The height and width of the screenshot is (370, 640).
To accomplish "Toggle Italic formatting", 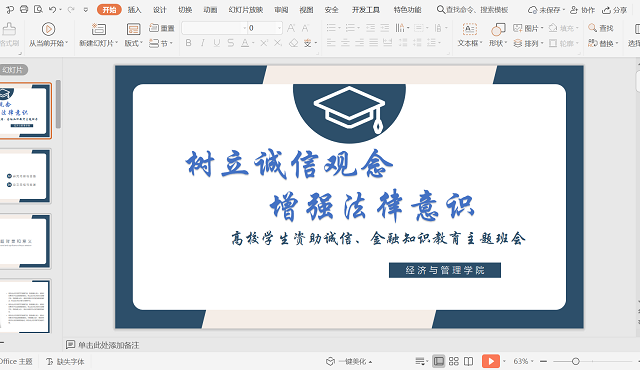I will coord(202,43).
